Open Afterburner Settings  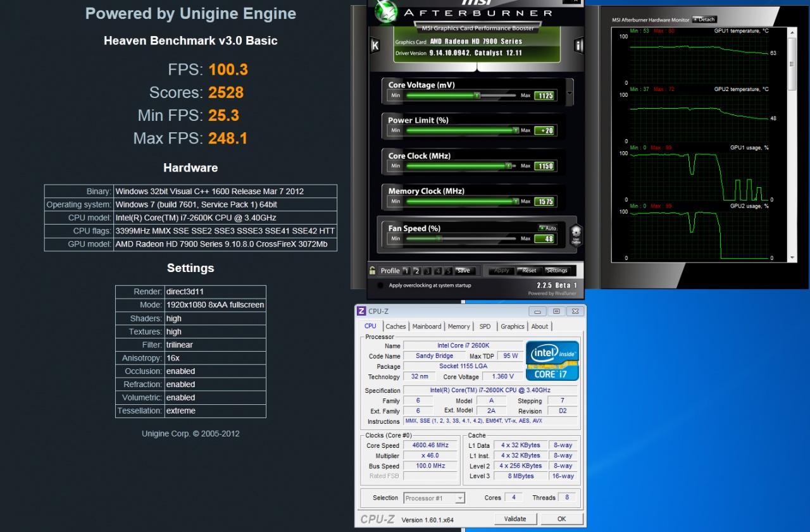[557, 271]
